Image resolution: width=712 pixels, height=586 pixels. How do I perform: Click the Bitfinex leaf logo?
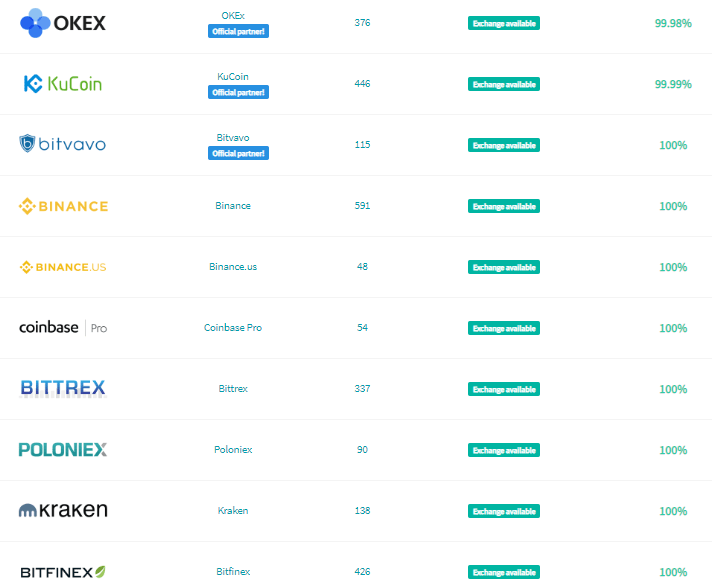pos(63,572)
